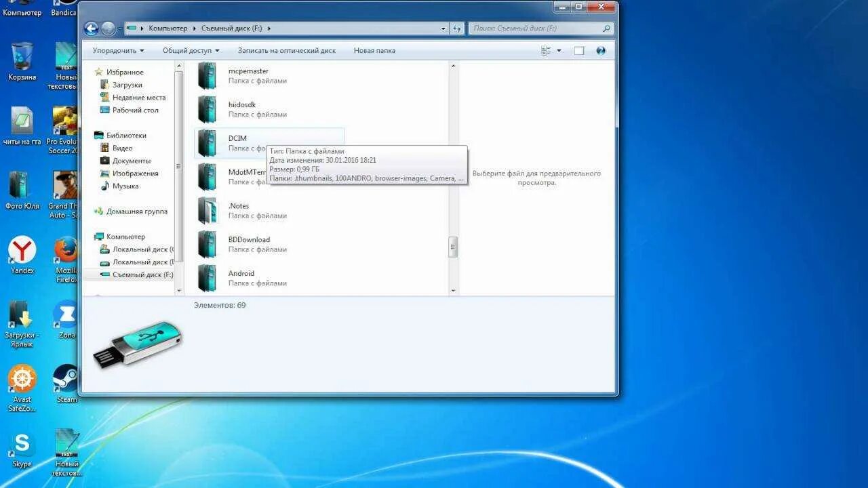
Task: Click file list scroll down arrow
Action: tap(453, 291)
